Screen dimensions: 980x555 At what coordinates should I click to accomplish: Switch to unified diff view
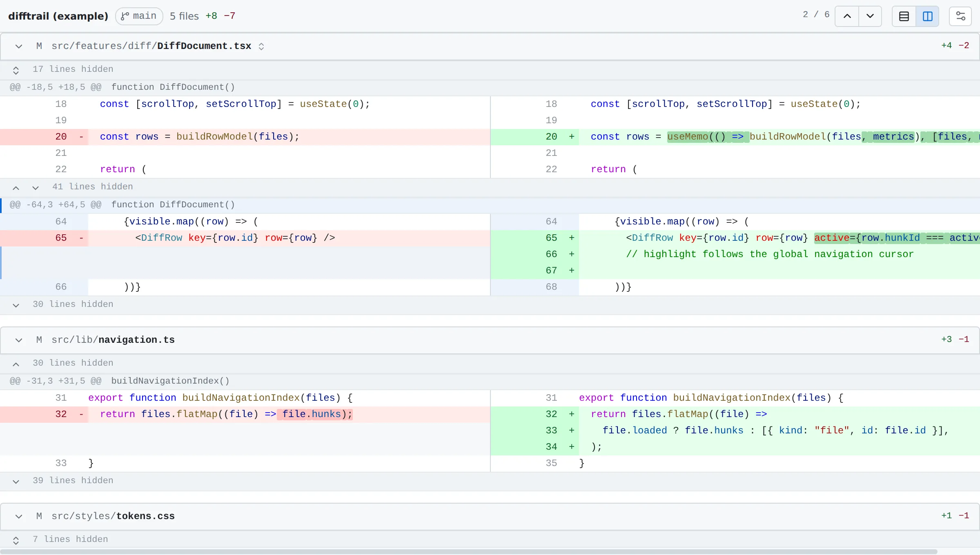904,16
